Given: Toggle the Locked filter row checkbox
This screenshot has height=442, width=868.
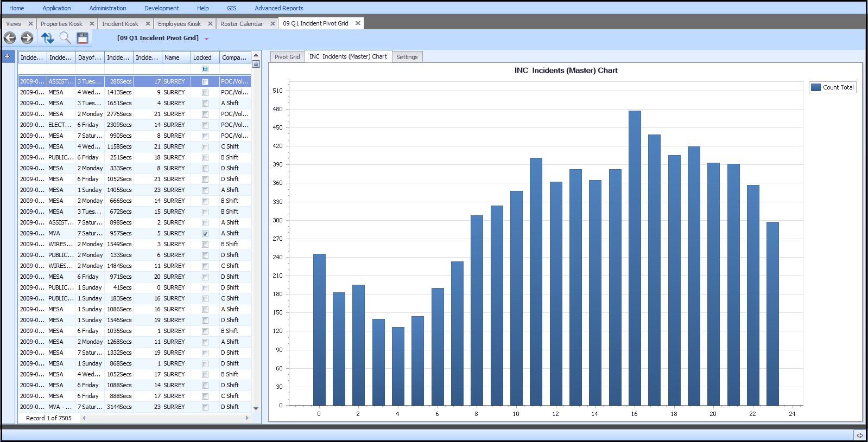Looking at the screenshot, I should pos(205,69).
